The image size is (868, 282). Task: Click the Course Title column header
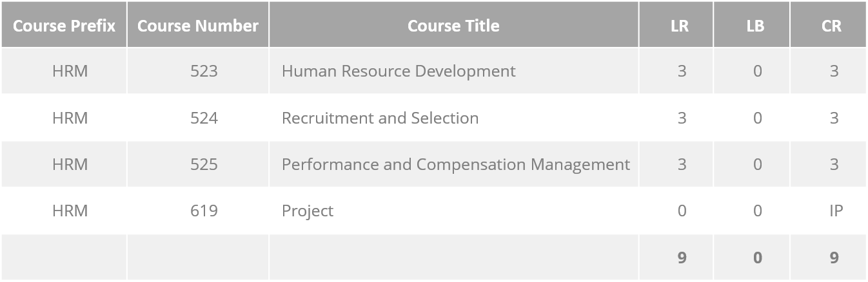453,26
